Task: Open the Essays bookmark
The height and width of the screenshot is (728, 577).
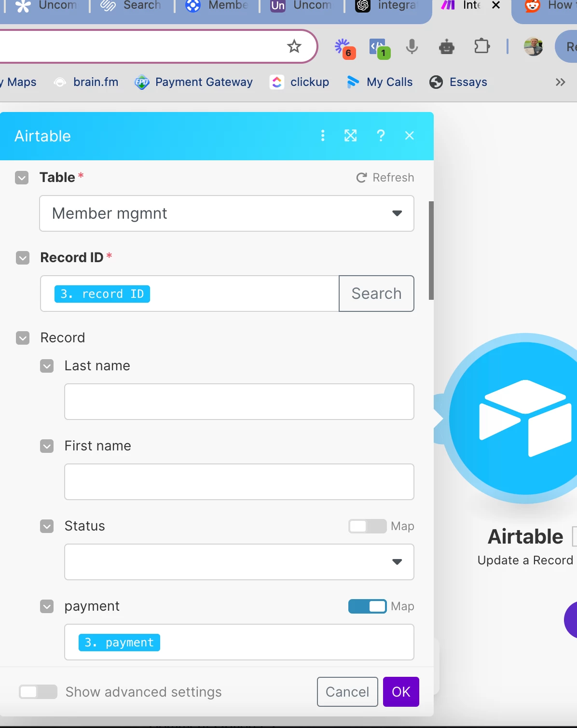Action: pyautogui.click(x=458, y=82)
